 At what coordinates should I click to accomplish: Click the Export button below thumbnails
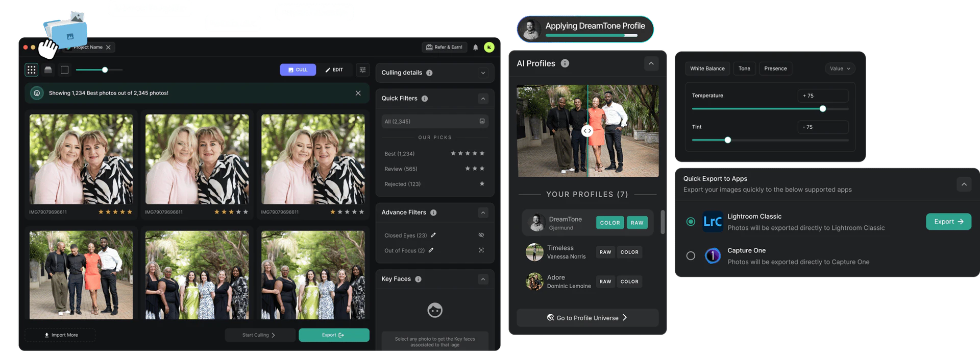334,335
